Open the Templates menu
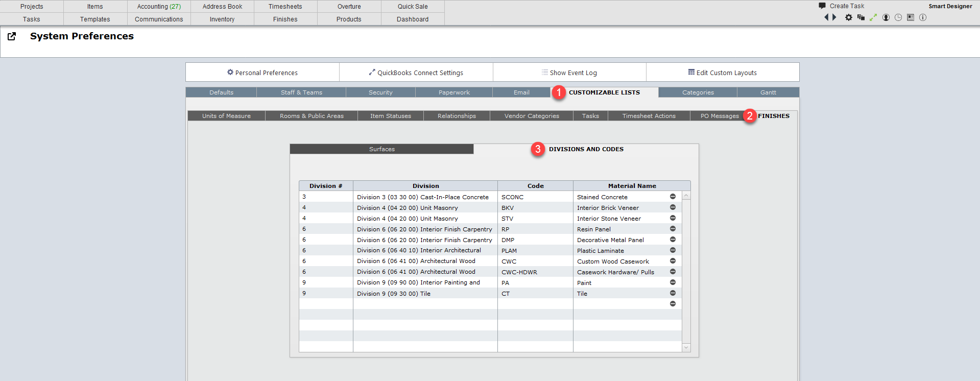 click(x=95, y=19)
